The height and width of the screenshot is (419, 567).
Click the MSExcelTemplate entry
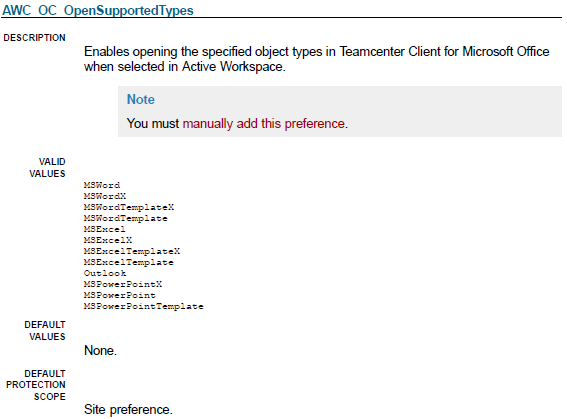coord(129,262)
